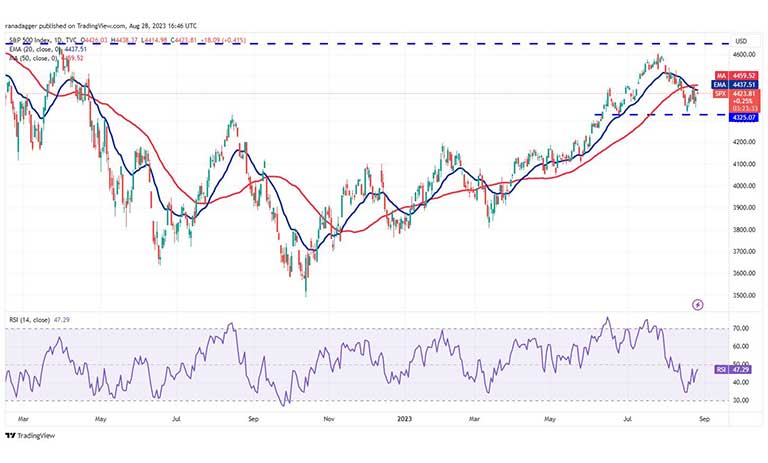
Task: Click the purple lightning bolt icon
Action: click(698, 305)
